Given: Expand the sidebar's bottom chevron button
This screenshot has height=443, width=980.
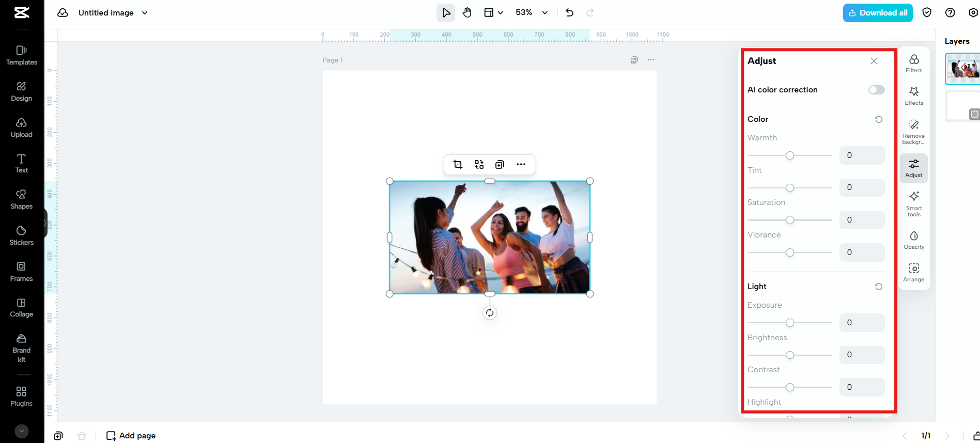Looking at the screenshot, I should (x=22, y=431).
